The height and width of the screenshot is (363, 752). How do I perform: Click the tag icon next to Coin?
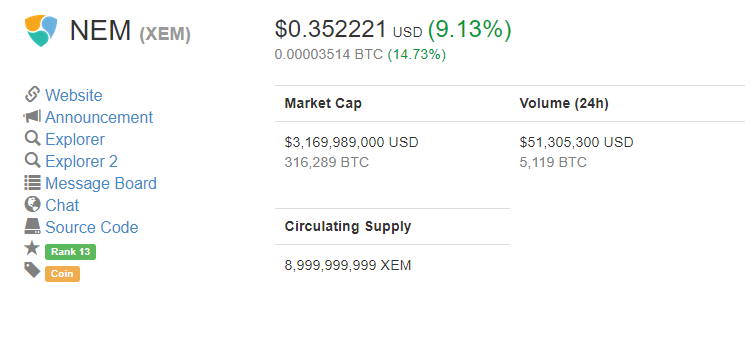click(x=32, y=270)
